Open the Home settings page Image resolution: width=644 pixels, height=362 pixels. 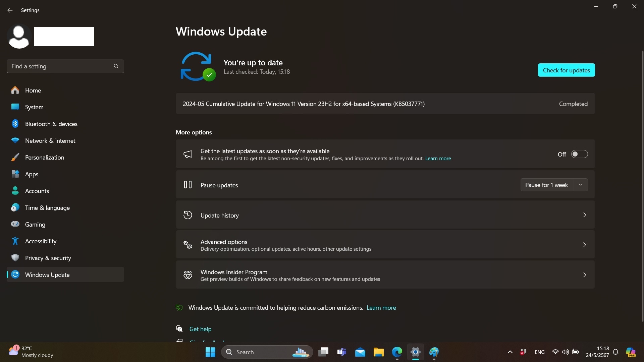pos(65,90)
